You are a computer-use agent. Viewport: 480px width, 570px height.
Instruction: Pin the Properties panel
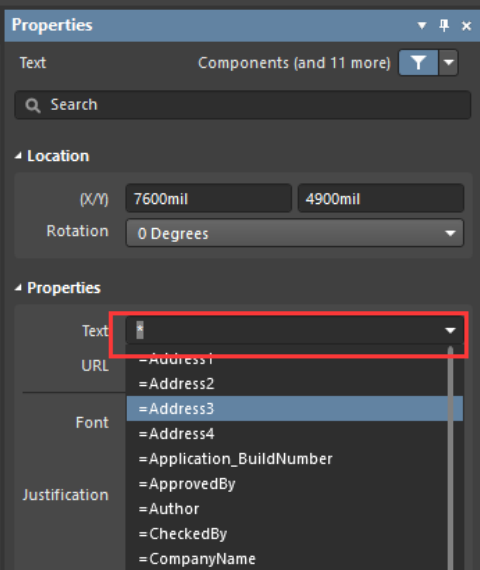pyautogui.click(x=444, y=25)
